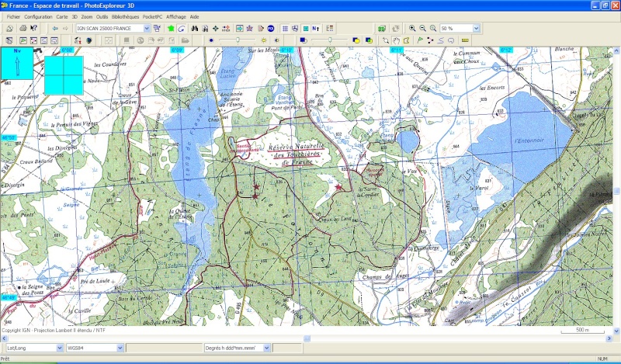Click the track line drawing tool
Screen dimensions: 621x364
(x=440, y=40)
